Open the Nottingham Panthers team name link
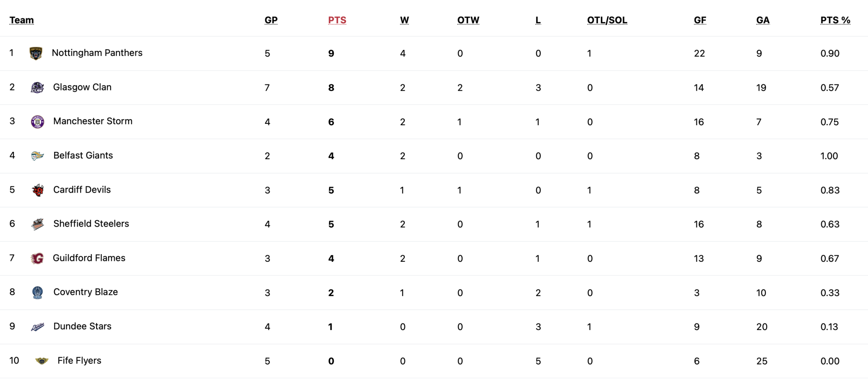 (x=97, y=53)
